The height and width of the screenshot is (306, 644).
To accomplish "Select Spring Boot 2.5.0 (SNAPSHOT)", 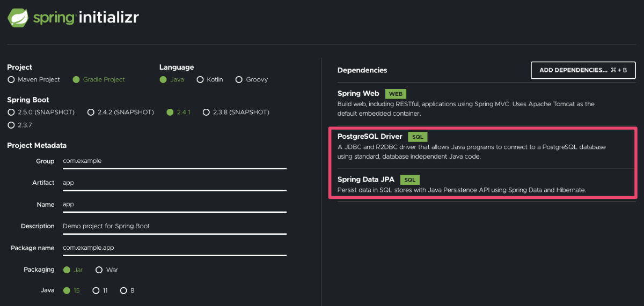I will (x=11, y=112).
